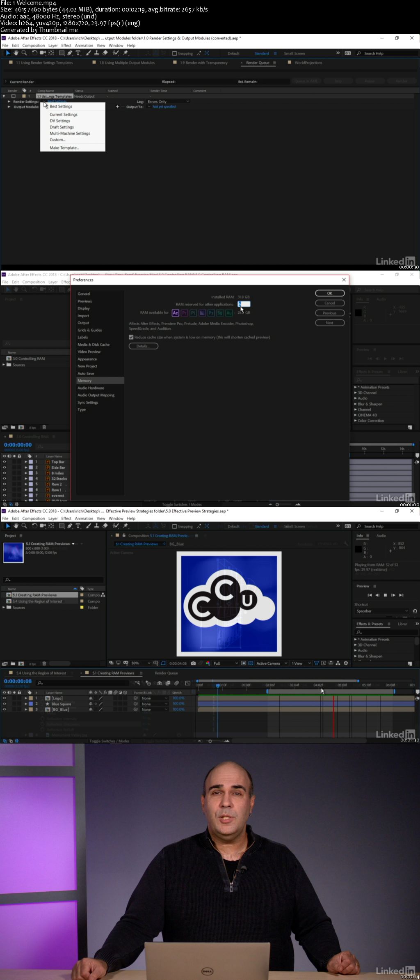The width and height of the screenshot is (420, 980).
Task: Select the Zoom tool in the Render Queue frame
Action: click(x=24, y=53)
